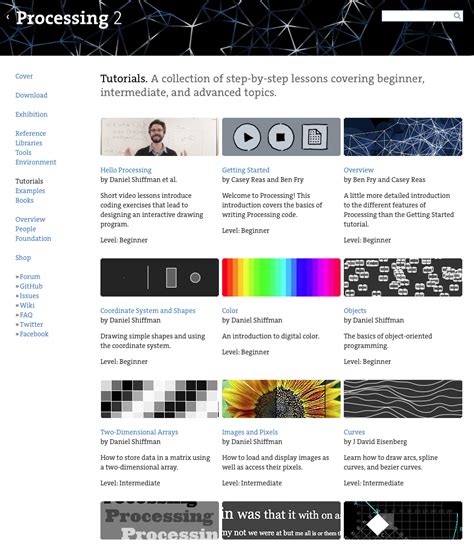Open the Exhibition sidebar item
This screenshot has width=474, height=548.
[x=31, y=114]
